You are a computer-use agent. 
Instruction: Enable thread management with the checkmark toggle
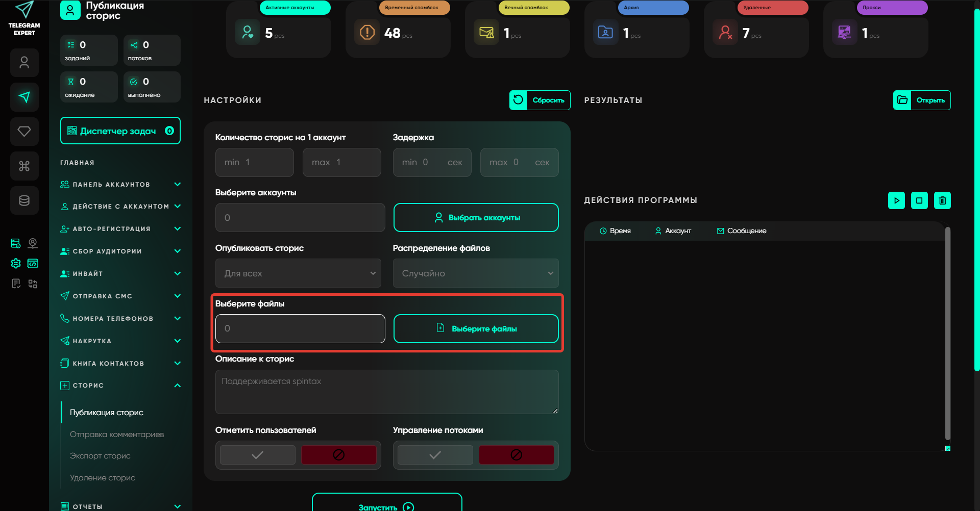click(x=435, y=455)
